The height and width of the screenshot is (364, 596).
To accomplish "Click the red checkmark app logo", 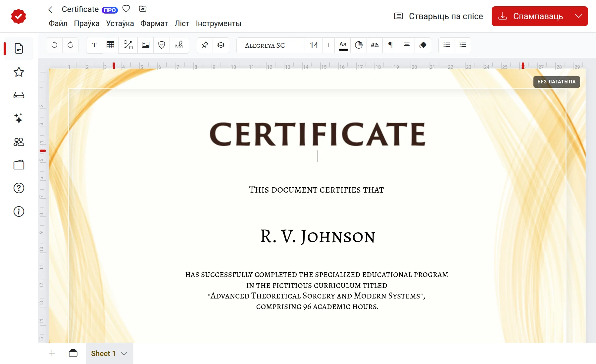I will point(19,16).
